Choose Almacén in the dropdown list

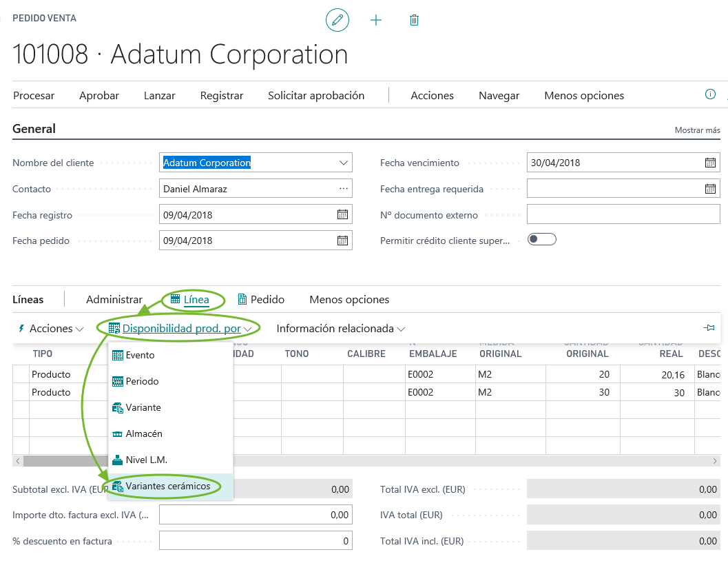(170, 433)
